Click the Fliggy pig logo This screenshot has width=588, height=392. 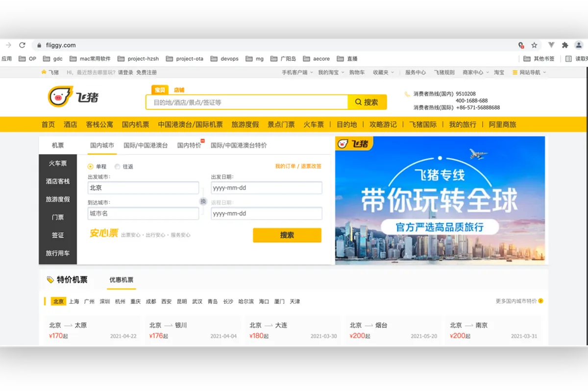click(x=73, y=96)
